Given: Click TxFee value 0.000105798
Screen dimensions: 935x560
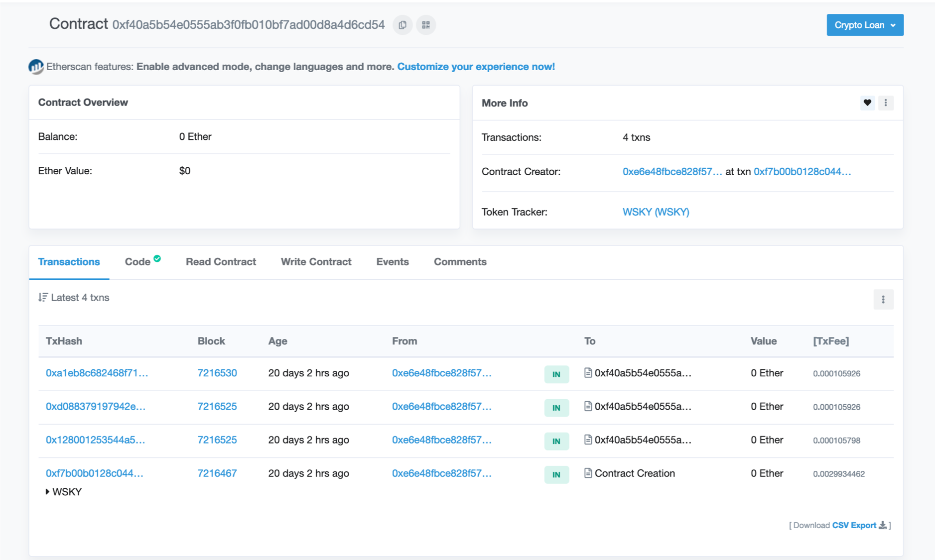Looking at the screenshot, I should (x=836, y=441).
